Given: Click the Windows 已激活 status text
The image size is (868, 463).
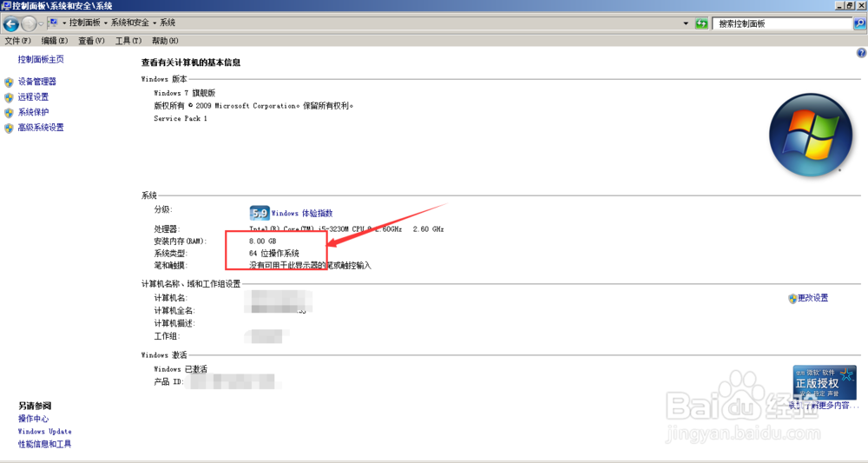Looking at the screenshot, I should click(181, 369).
